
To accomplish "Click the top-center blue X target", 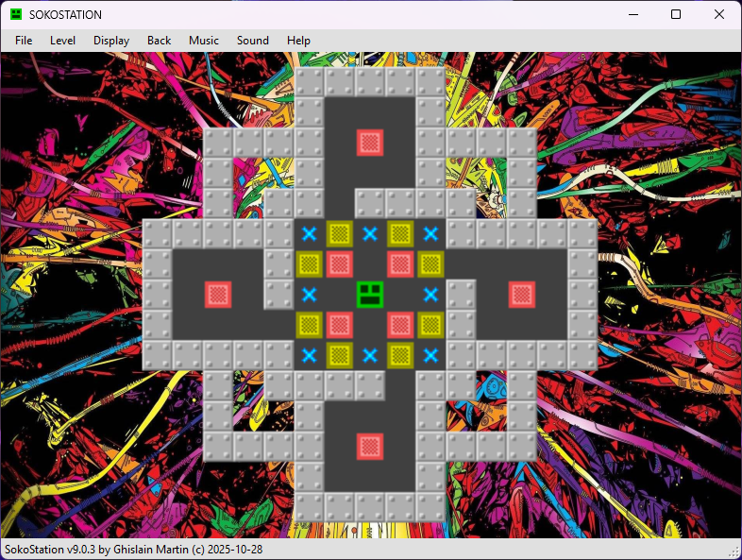I will point(369,233).
